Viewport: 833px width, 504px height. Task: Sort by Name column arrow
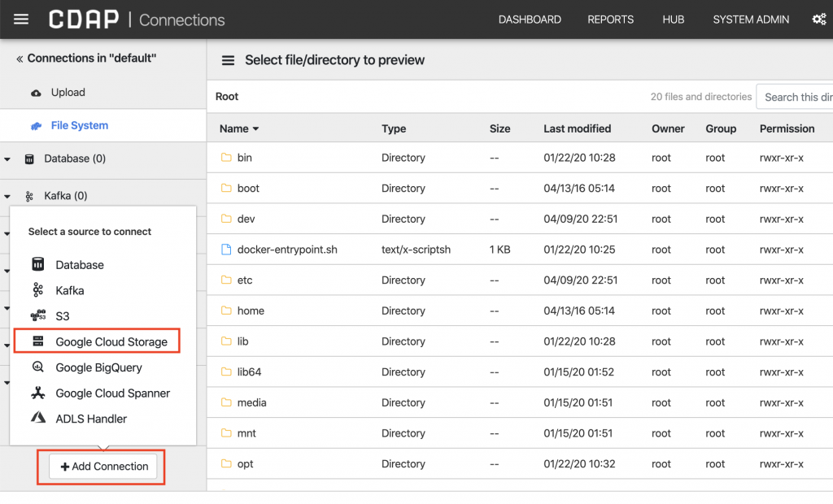point(255,129)
